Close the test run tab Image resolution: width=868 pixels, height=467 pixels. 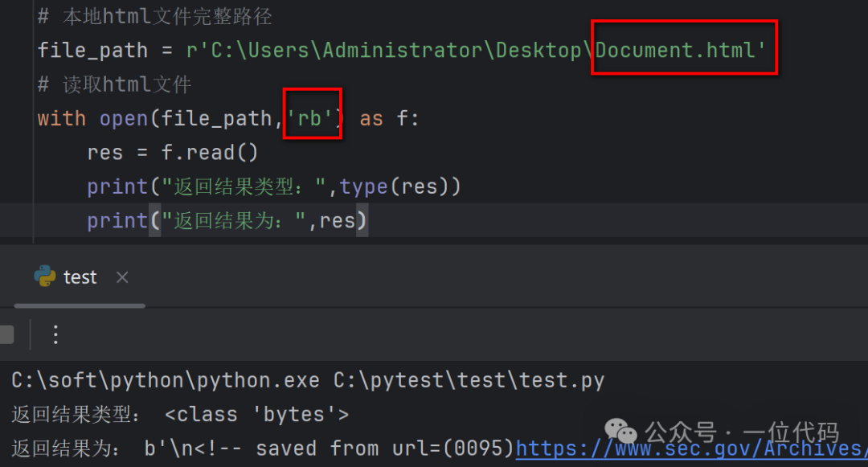[121, 277]
